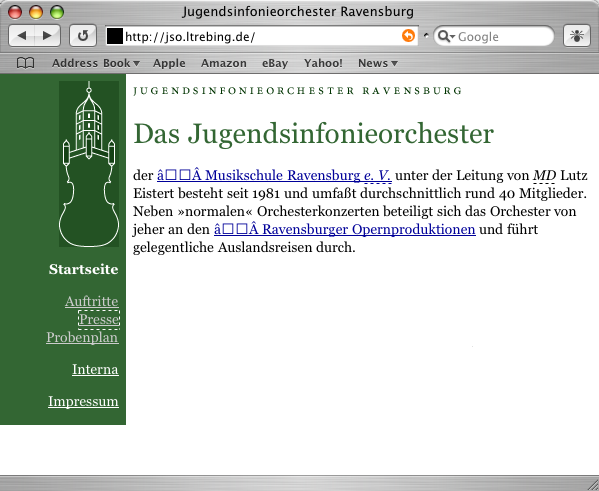Click the black site favicon in address bar
The image size is (599, 491).
click(115, 36)
